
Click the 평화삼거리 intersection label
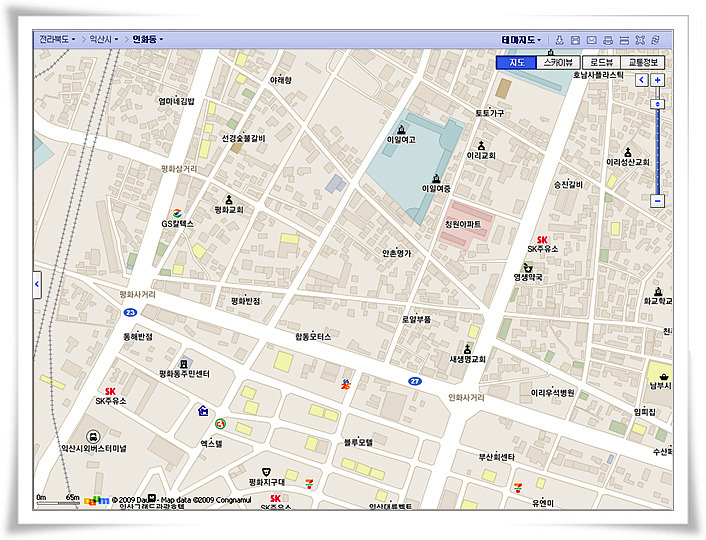179,168
